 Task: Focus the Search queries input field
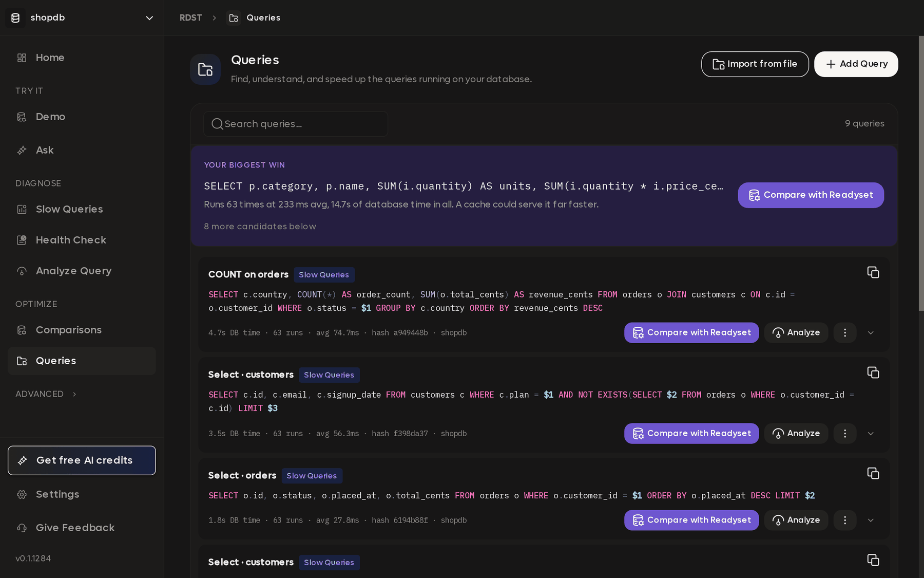click(296, 124)
